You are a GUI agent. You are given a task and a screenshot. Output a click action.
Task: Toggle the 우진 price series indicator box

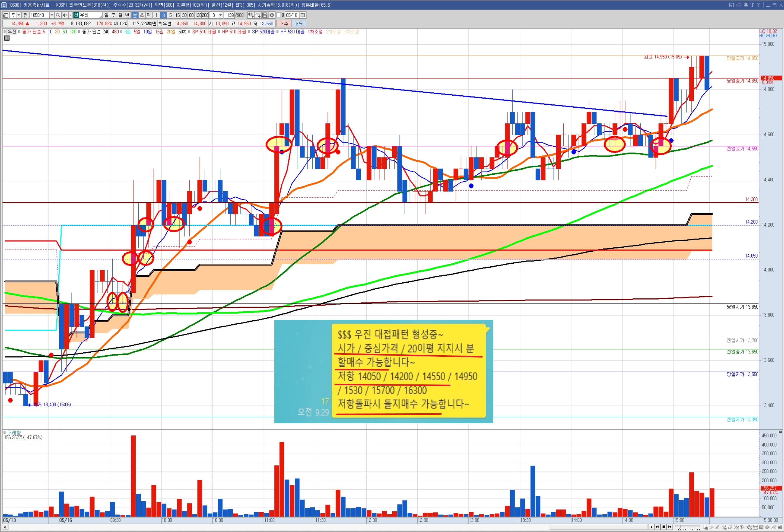[x=5, y=32]
